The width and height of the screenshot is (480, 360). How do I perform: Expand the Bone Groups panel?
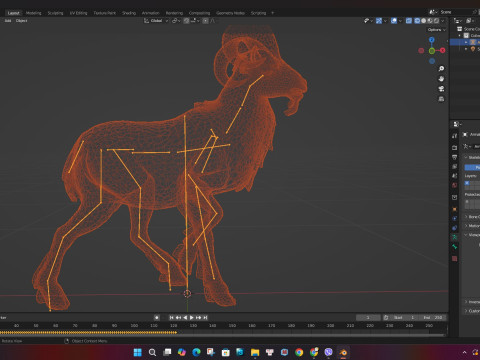click(x=466, y=217)
